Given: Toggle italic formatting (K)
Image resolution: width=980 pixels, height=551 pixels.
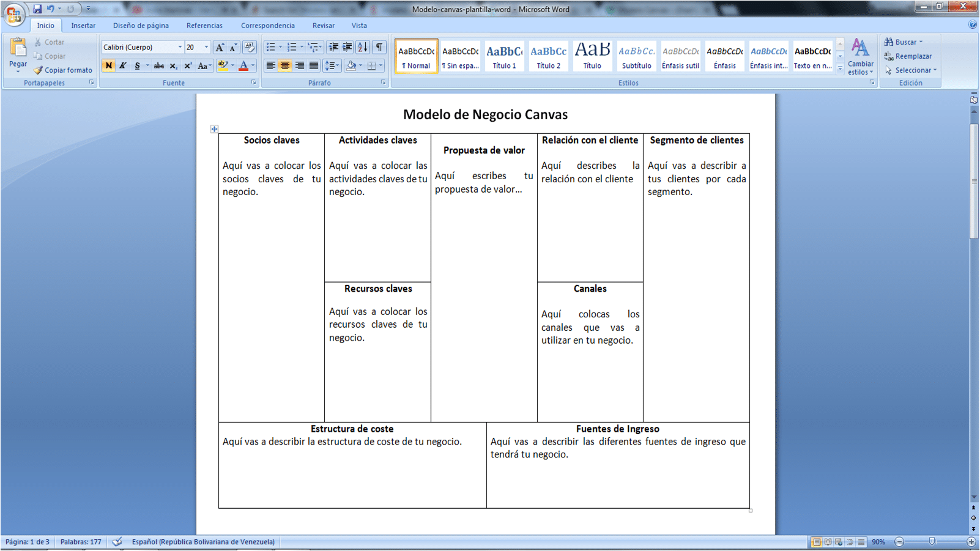Looking at the screenshot, I should tap(123, 65).
